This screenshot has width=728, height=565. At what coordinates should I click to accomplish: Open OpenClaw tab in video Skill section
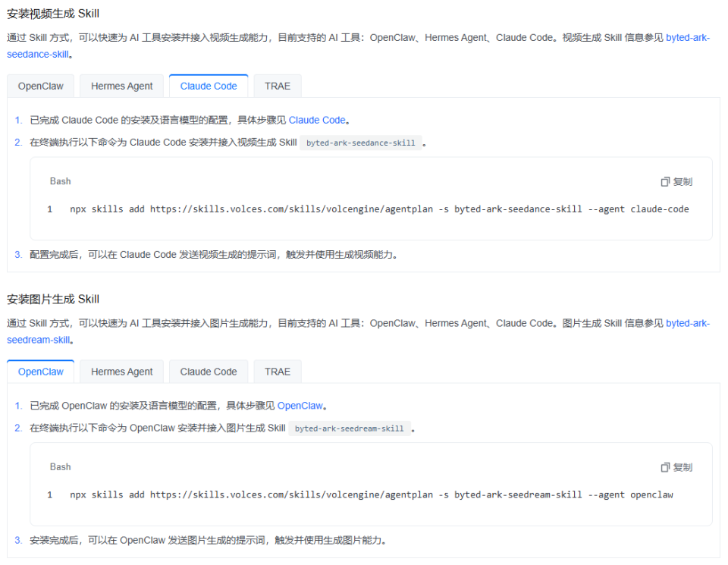coord(40,86)
